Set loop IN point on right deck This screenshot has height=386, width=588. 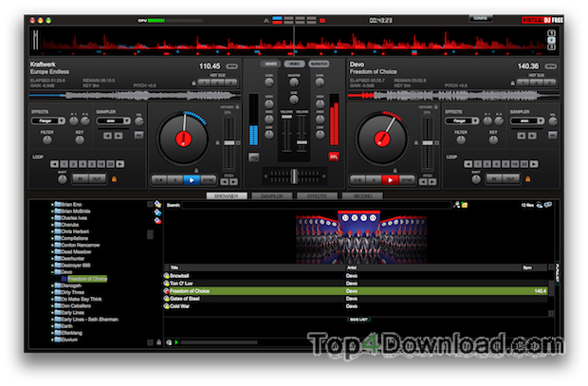click(x=494, y=179)
